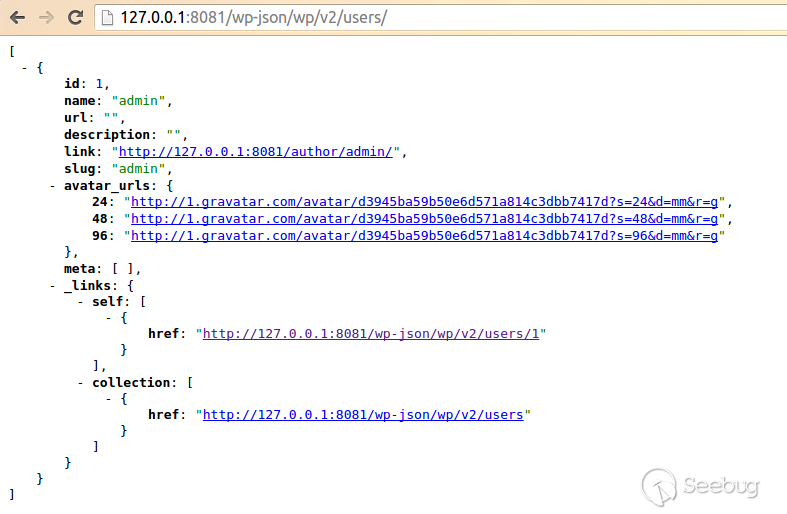Click the collection key label

(x=131, y=382)
